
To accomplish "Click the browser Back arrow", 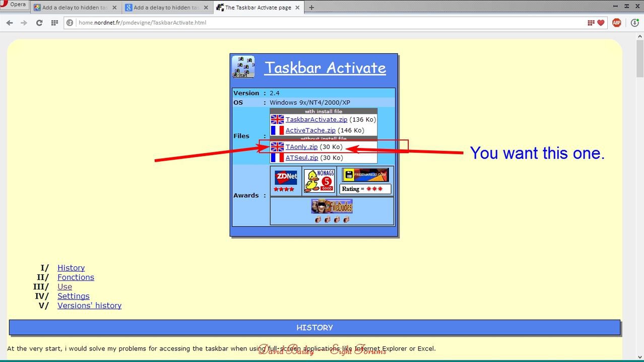I will tap(10, 23).
